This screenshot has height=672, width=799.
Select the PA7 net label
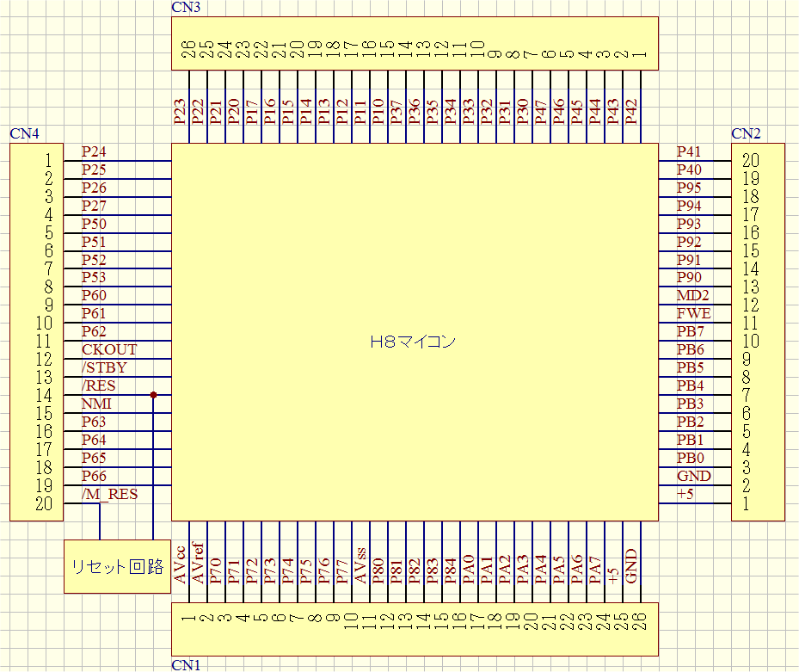pos(594,570)
